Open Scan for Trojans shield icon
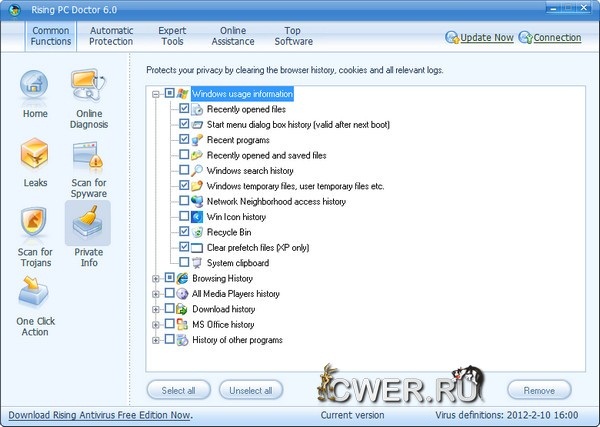Screen dimensions: 600x427 [34, 222]
